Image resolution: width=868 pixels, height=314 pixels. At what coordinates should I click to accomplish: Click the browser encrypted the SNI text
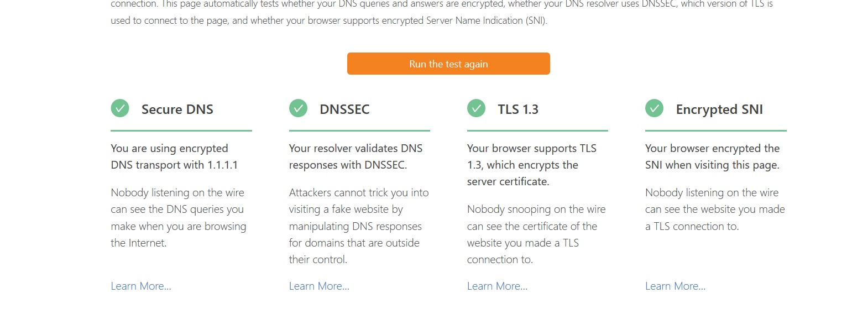[712, 156]
